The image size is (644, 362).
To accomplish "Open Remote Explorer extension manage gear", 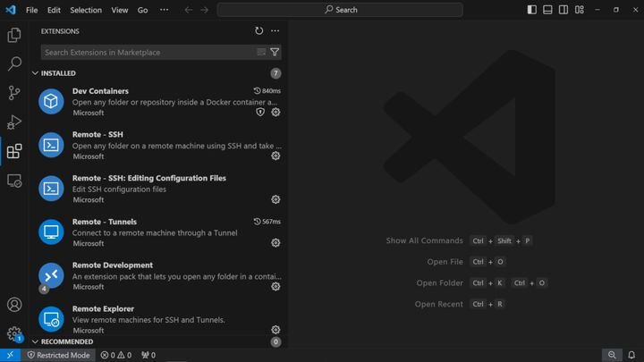I will (x=275, y=330).
